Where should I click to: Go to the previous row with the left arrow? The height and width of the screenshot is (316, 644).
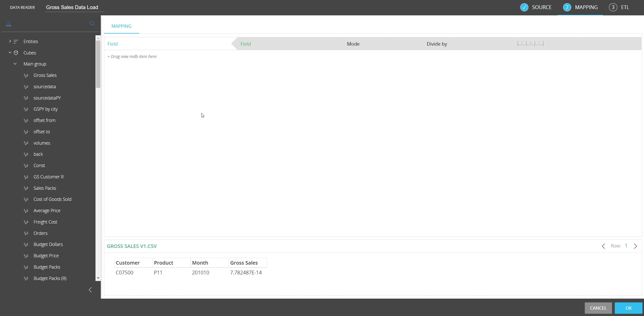[x=603, y=246]
